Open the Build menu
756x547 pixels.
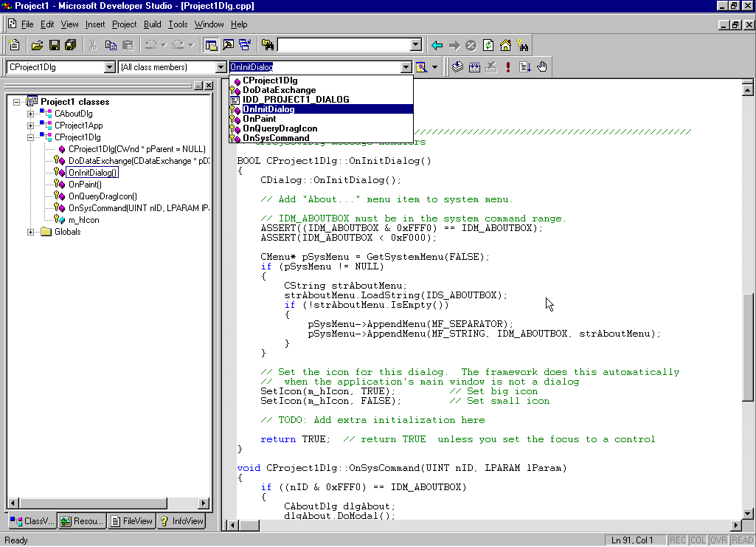(x=152, y=24)
